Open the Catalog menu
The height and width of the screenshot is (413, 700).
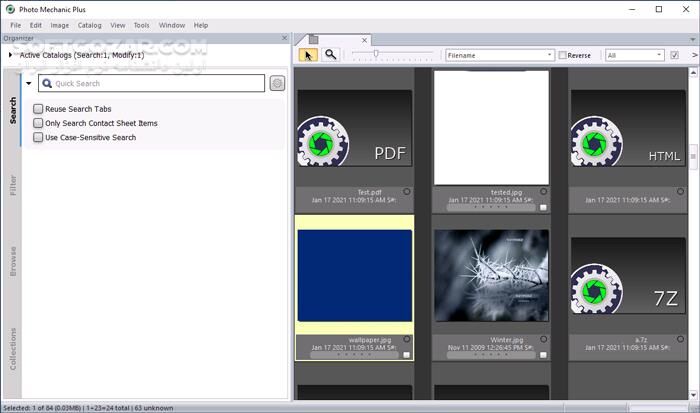pos(89,24)
